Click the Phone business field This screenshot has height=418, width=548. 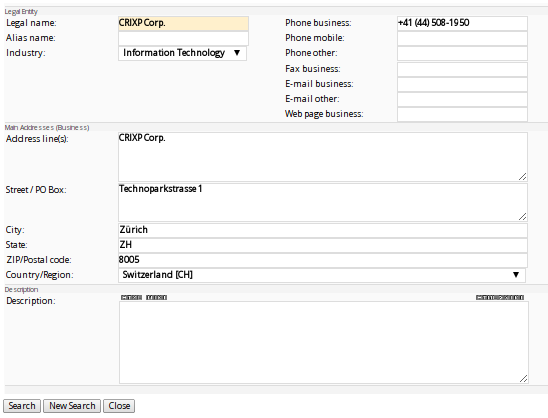point(462,23)
